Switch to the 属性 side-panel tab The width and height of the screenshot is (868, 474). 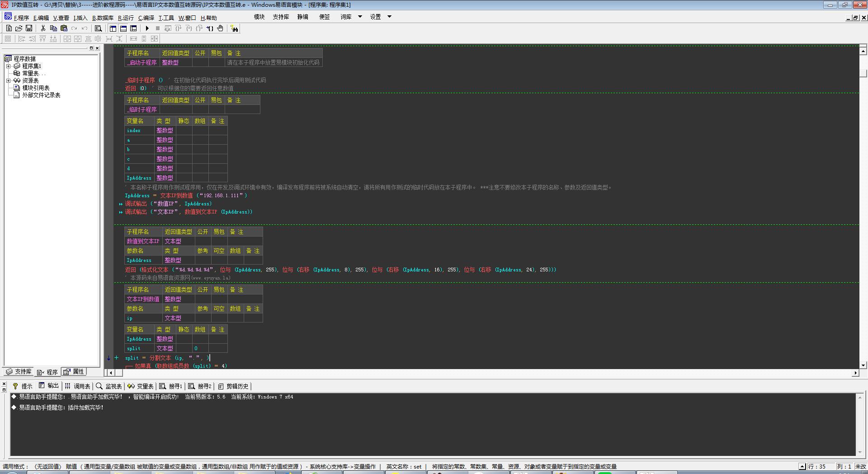click(x=74, y=371)
